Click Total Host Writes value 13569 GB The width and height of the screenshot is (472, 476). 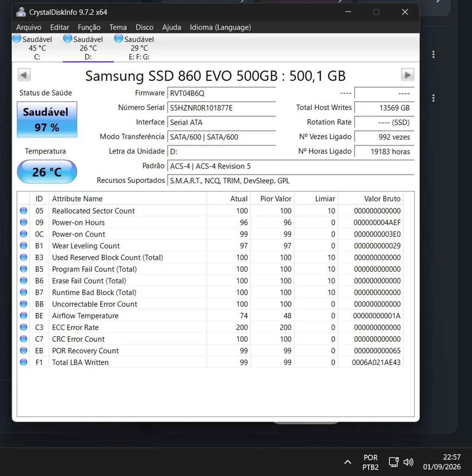[x=384, y=108]
